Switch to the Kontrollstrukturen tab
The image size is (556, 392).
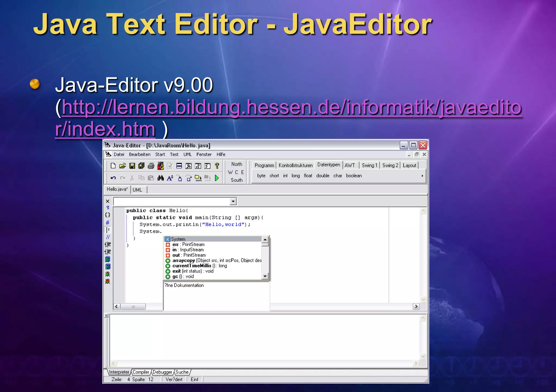(x=296, y=165)
